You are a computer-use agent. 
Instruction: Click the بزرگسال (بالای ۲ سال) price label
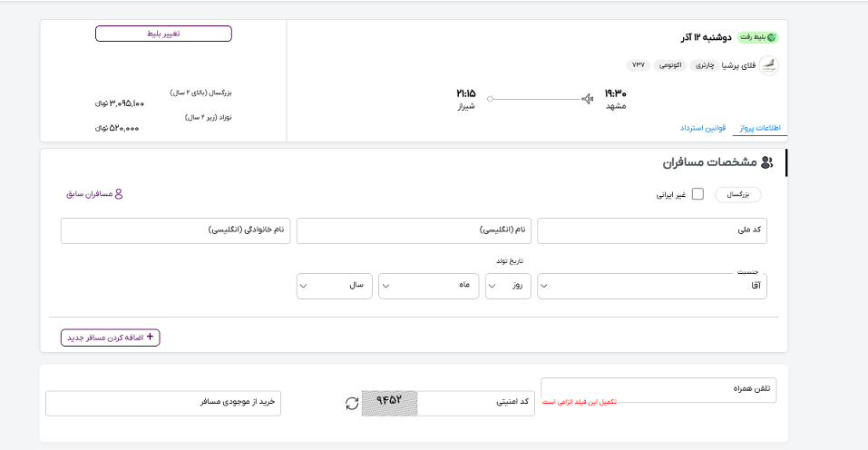[200, 93]
